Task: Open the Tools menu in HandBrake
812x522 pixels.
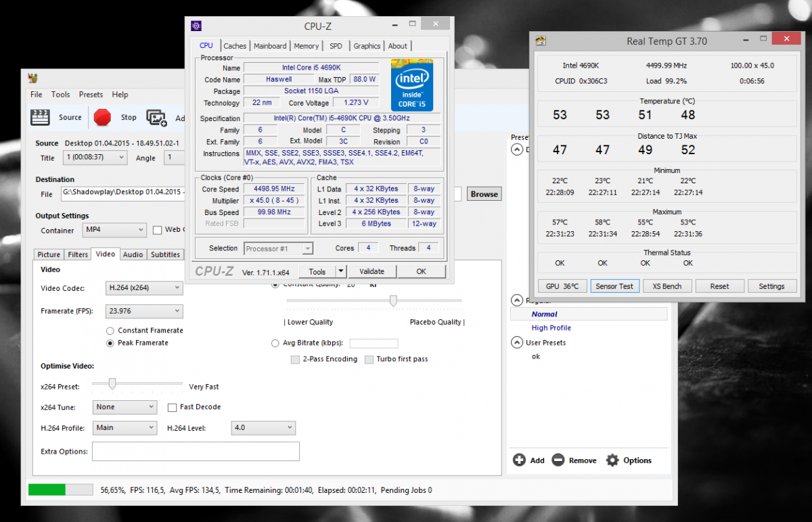Action: 60,95
